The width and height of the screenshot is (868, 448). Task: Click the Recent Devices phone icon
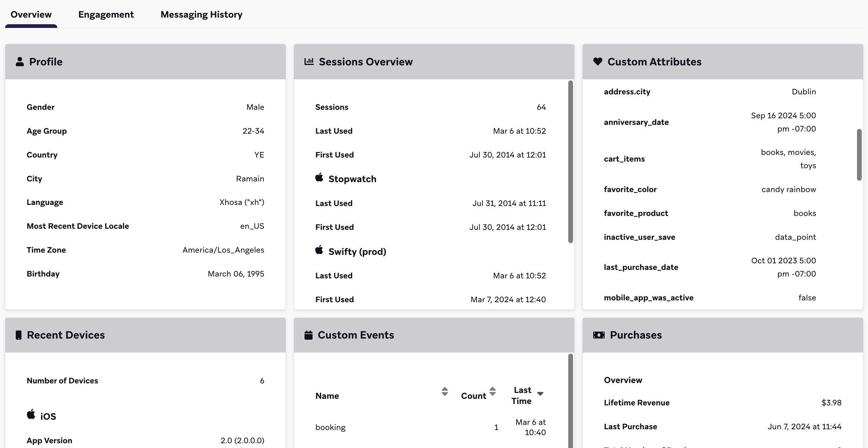18,335
